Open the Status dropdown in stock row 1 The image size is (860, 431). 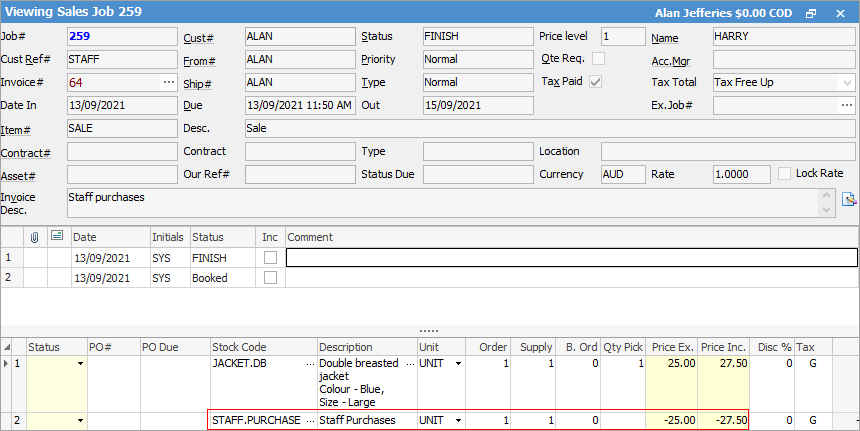click(79, 364)
